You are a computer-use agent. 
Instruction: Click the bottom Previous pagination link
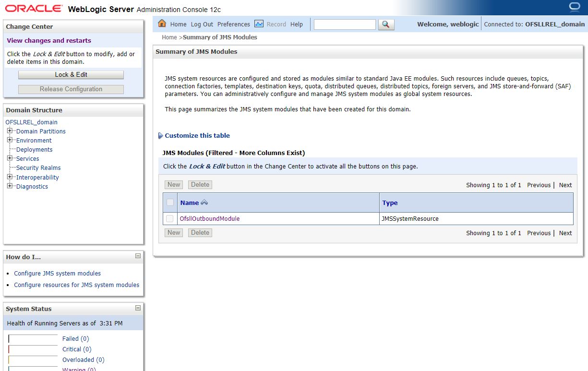click(539, 233)
